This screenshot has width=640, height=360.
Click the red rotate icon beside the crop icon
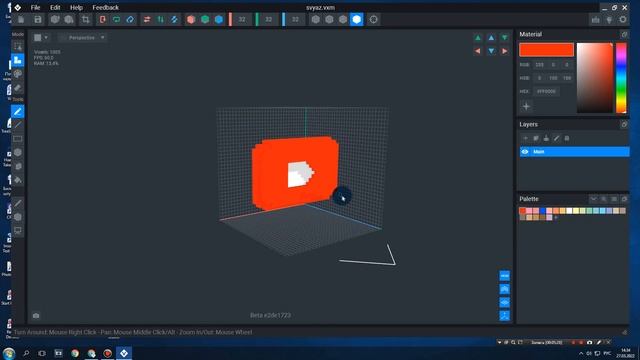pos(102,20)
